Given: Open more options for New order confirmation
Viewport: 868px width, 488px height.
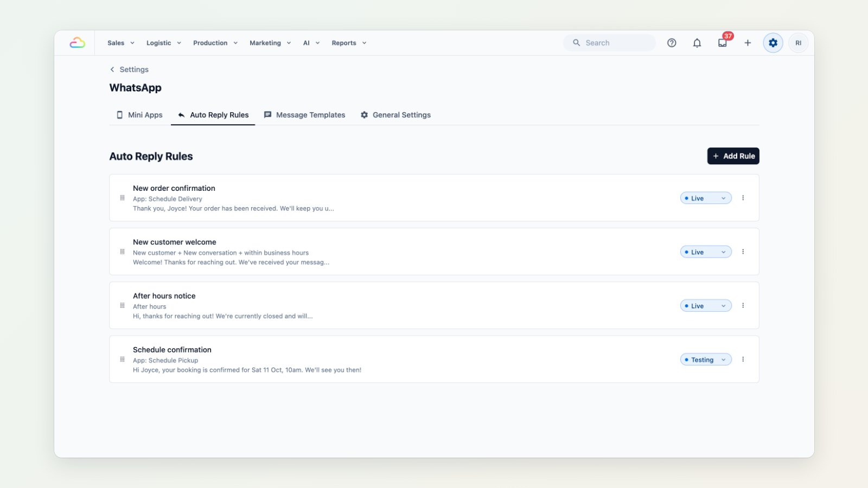Looking at the screenshot, I should (x=743, y=198).
